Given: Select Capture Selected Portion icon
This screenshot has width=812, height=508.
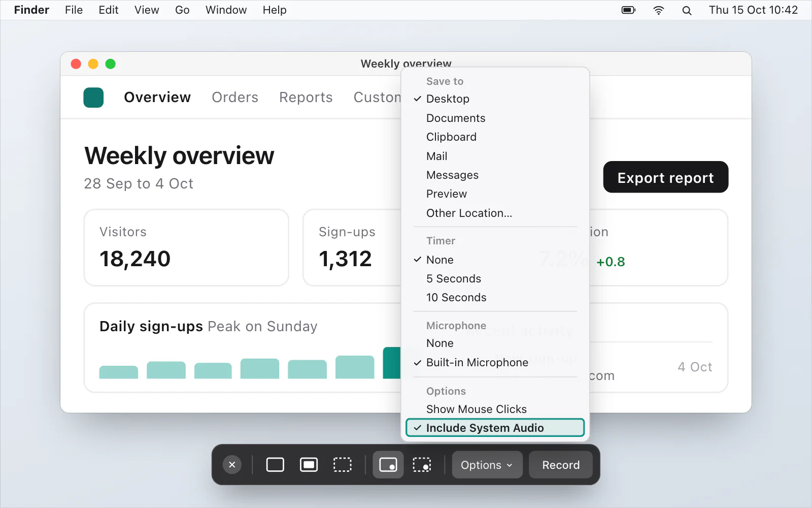Looking at the screenshot, I should pos(343,465).
